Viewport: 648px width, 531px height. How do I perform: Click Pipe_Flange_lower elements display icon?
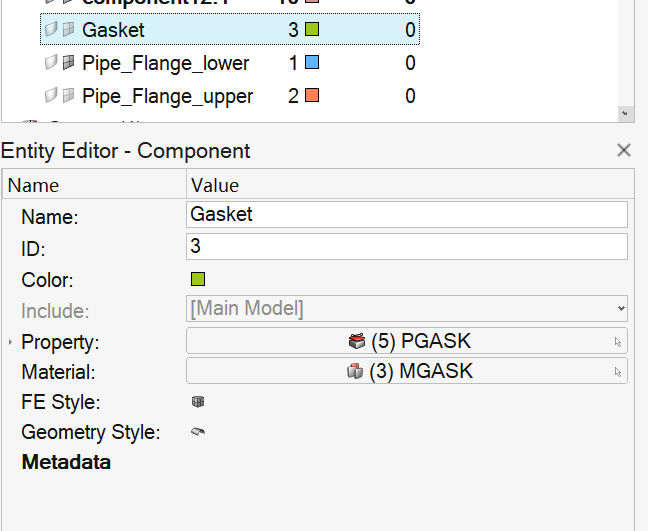click(x=68, y=63)
